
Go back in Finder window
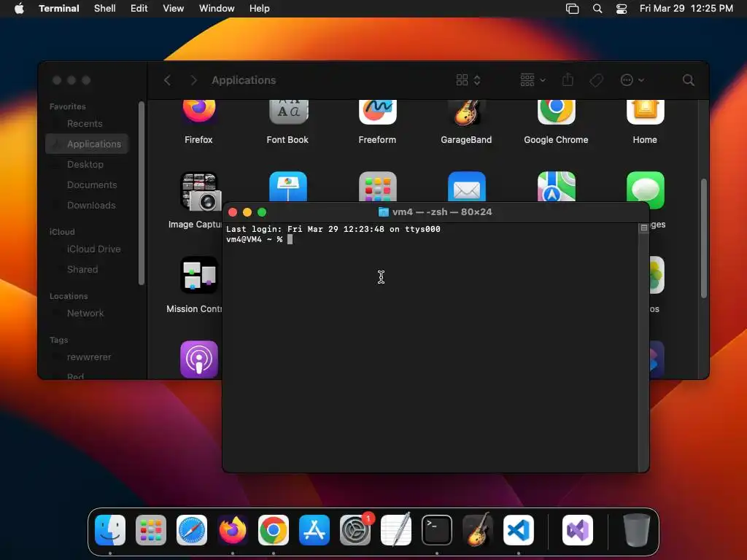pos(167,80)
